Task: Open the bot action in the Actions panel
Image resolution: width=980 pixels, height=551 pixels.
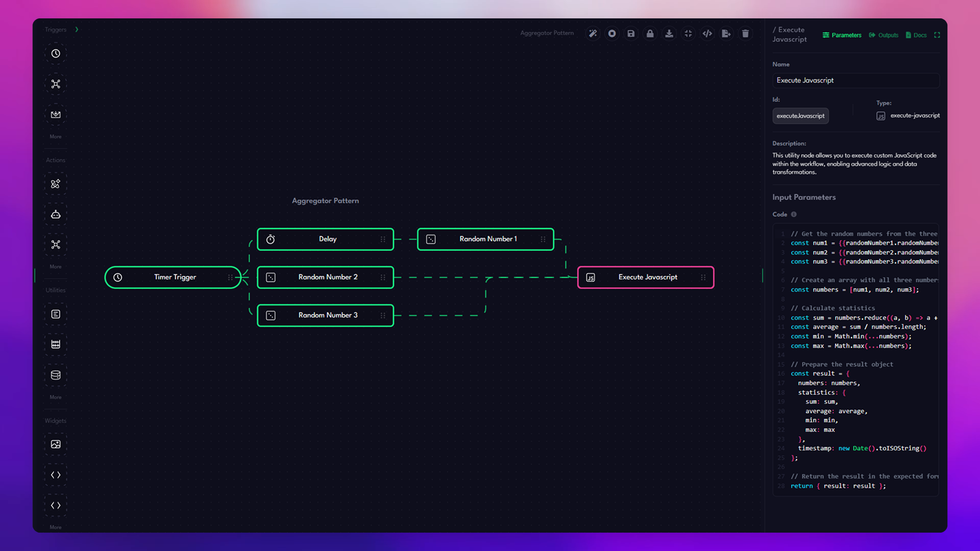Action: pos(55,214)
